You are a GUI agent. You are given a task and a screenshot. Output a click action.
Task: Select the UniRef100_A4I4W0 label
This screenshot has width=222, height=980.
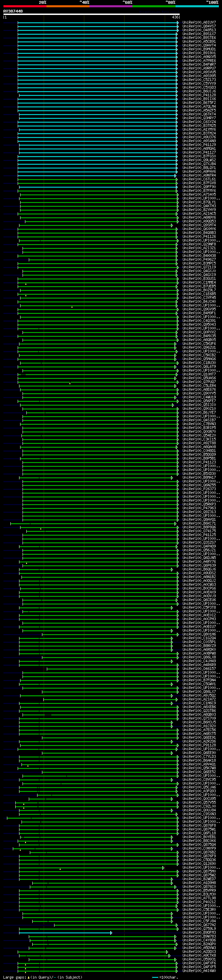point(199,971)
